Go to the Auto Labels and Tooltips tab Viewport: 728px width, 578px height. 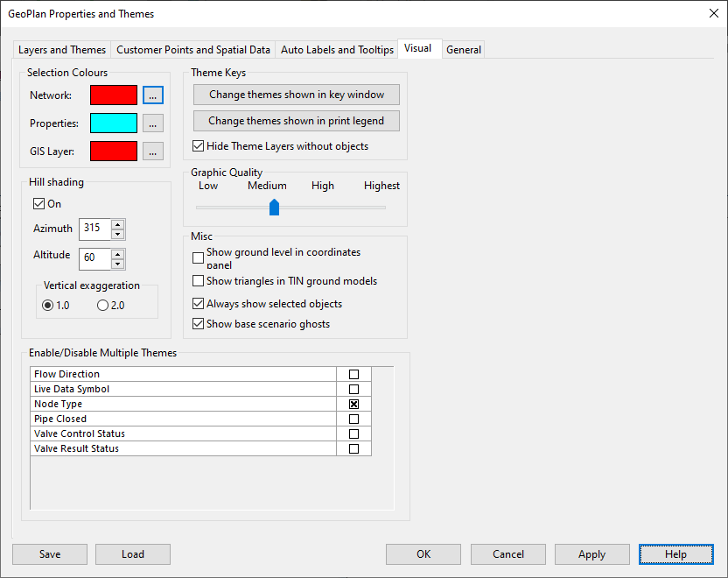coord(337,50)
